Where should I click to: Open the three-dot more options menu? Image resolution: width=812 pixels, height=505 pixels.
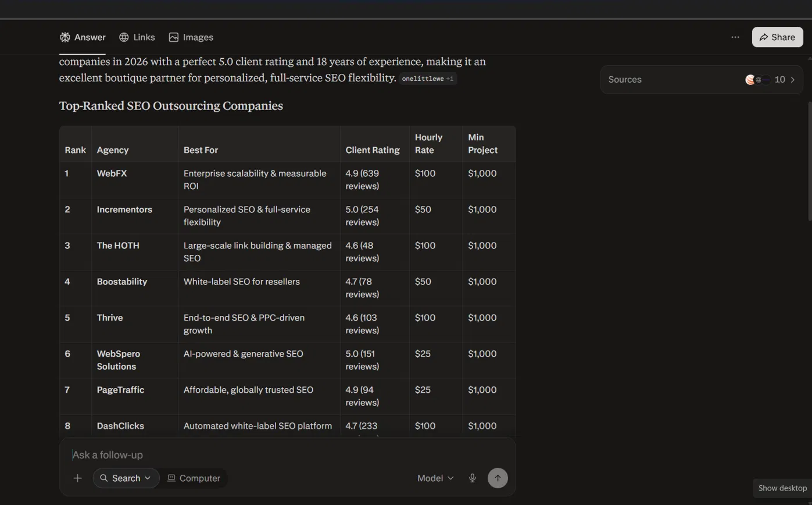pos(735,37)
